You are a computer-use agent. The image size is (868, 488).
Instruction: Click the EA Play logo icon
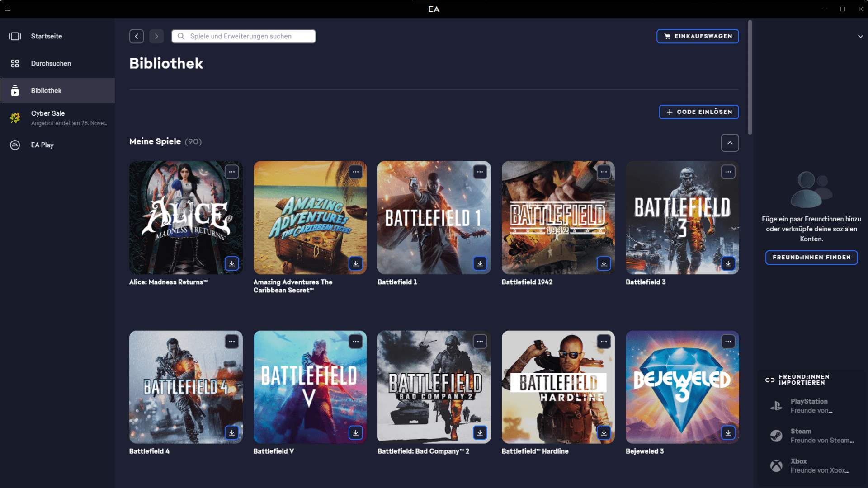(15, 145)
